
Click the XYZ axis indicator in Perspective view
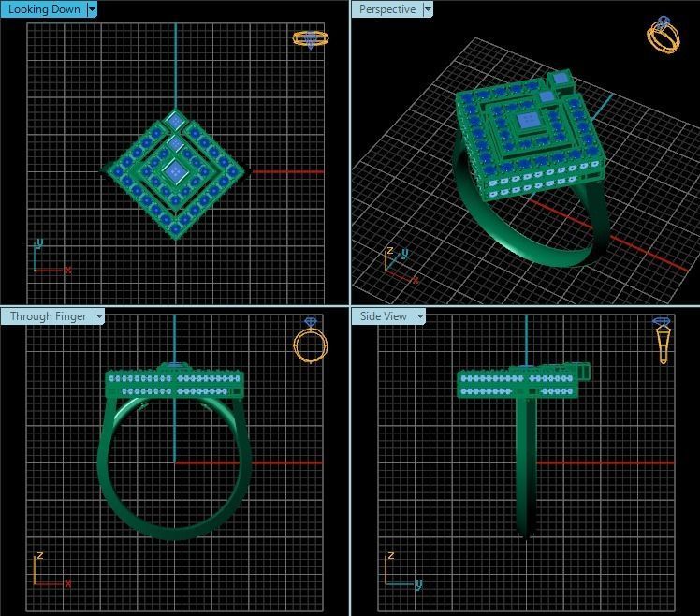tap(401, 265)
